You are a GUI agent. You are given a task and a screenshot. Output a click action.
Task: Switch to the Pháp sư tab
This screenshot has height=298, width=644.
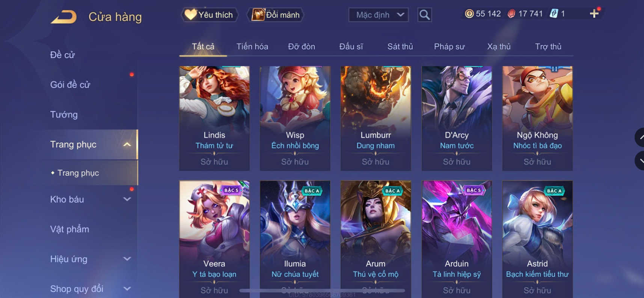449,47
